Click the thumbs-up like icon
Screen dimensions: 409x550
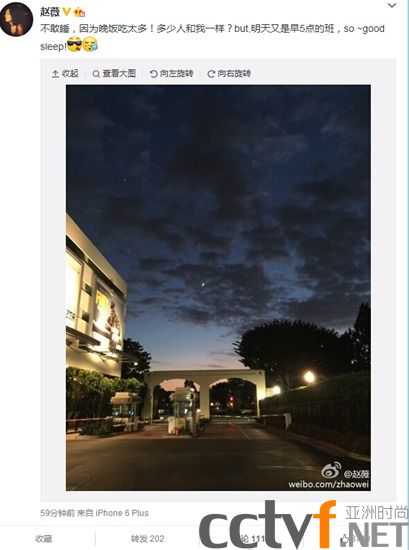(344, 539)
